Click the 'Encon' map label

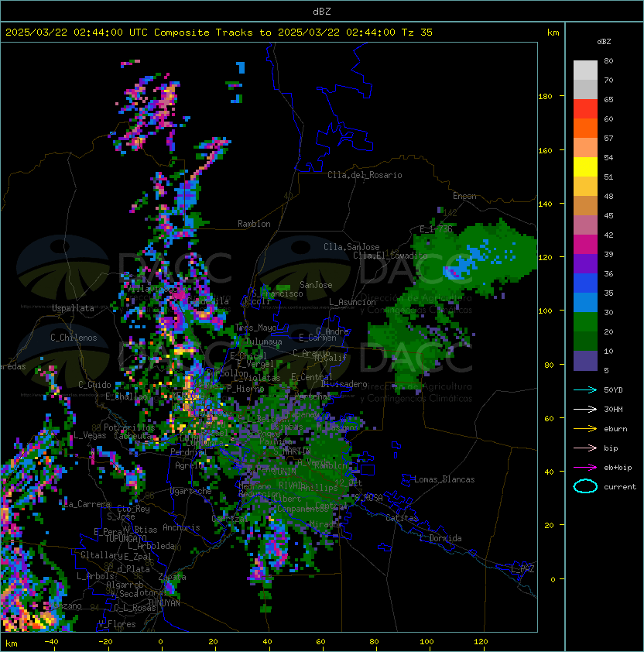[x=464, y=196]
